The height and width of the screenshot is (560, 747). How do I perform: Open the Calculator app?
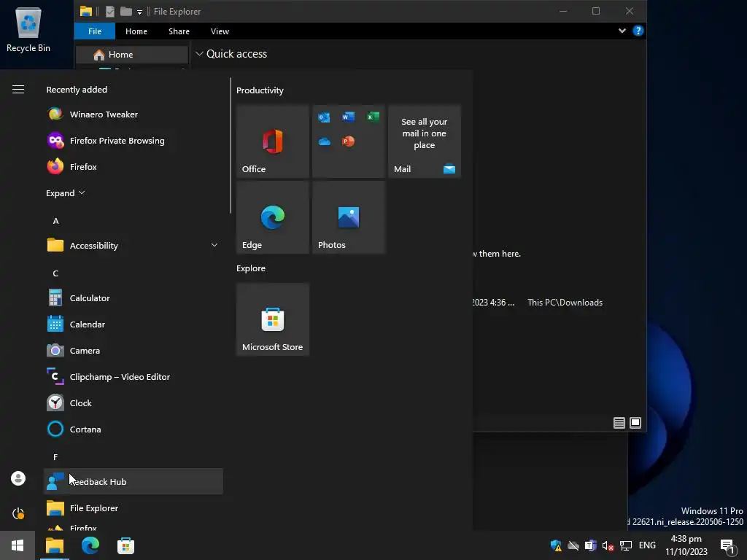(x=133, y=298)
